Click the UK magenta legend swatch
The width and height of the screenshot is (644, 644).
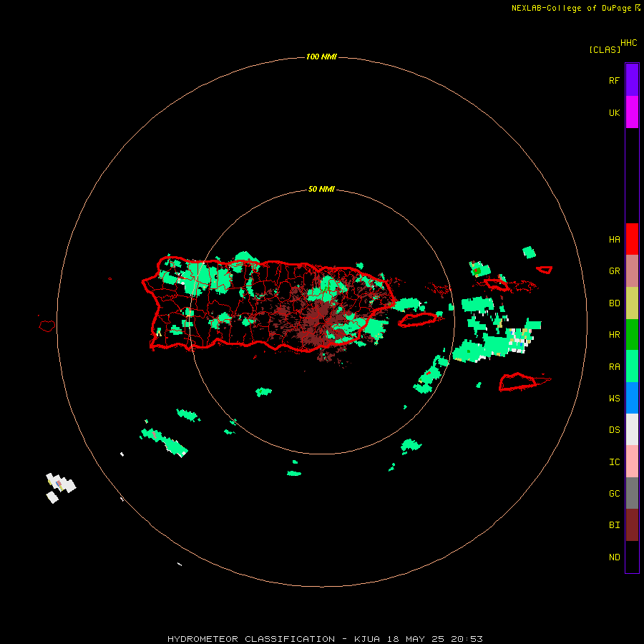tap(632, 112)
